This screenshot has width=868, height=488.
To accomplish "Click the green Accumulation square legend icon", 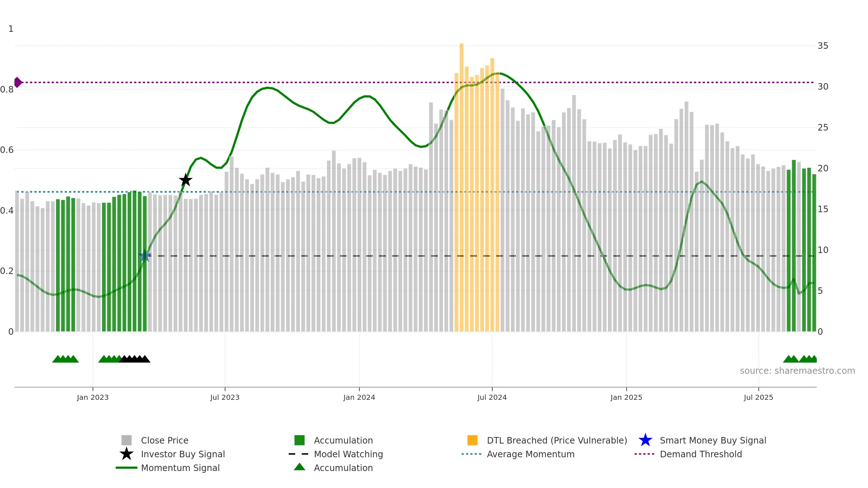I will pos(299,440).
